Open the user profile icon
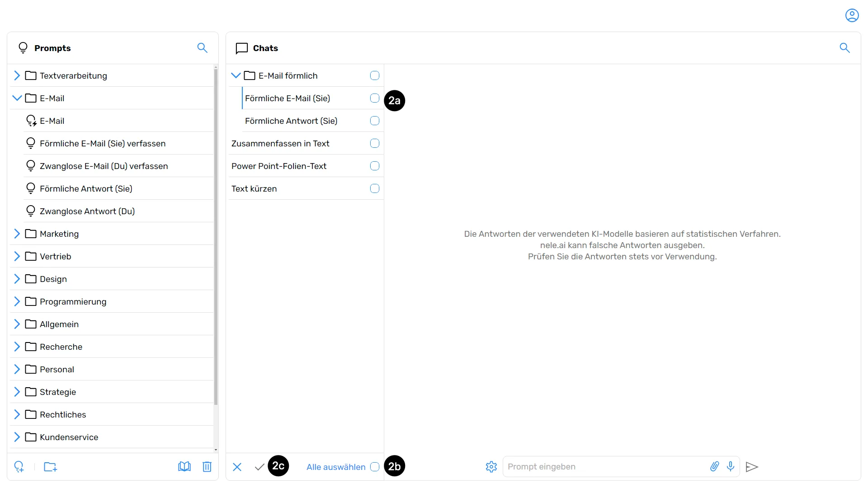 [x=852, y=15]
